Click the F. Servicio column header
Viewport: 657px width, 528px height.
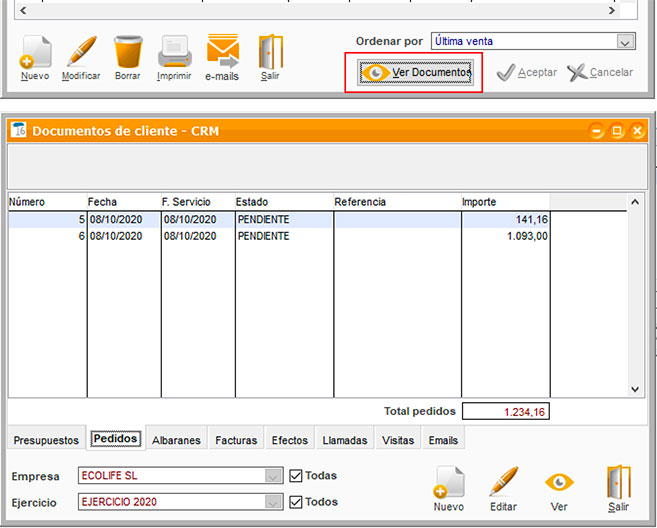pos(198,202)
